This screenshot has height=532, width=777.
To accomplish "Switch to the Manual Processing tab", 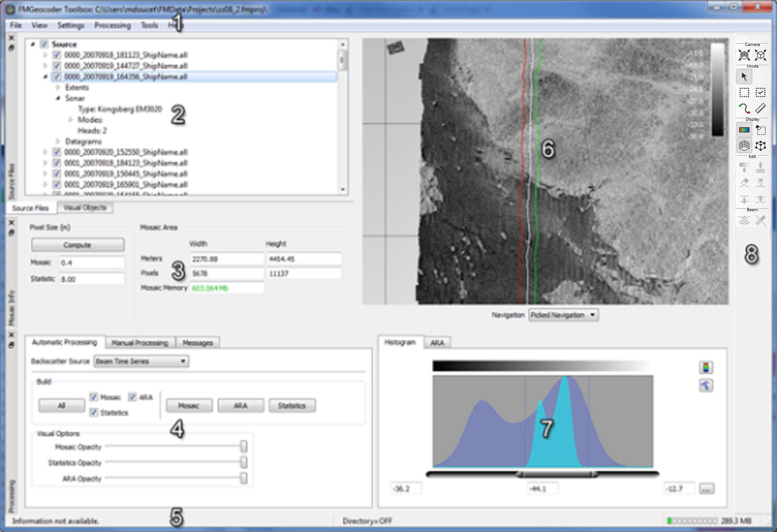I will coord(140,343).
